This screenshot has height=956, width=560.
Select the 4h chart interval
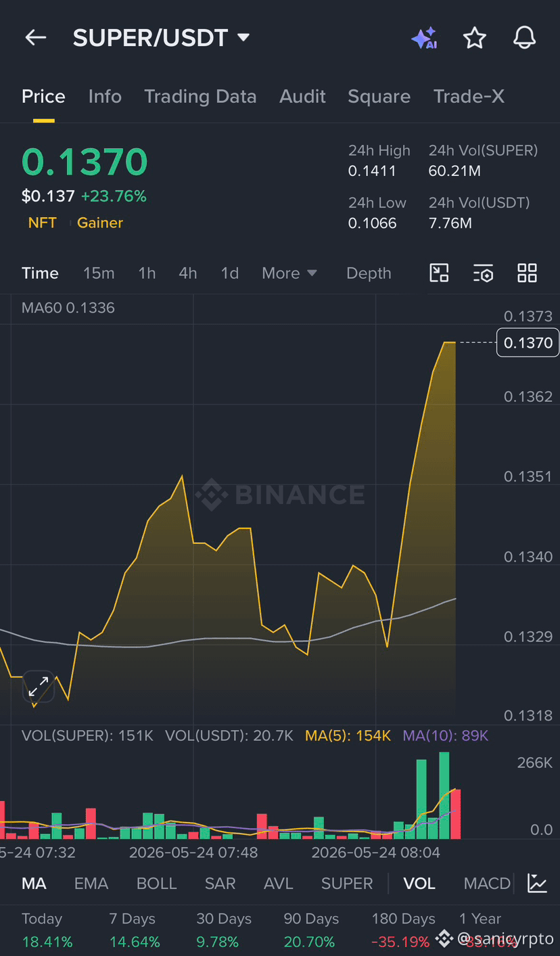(x=188, y=273)
